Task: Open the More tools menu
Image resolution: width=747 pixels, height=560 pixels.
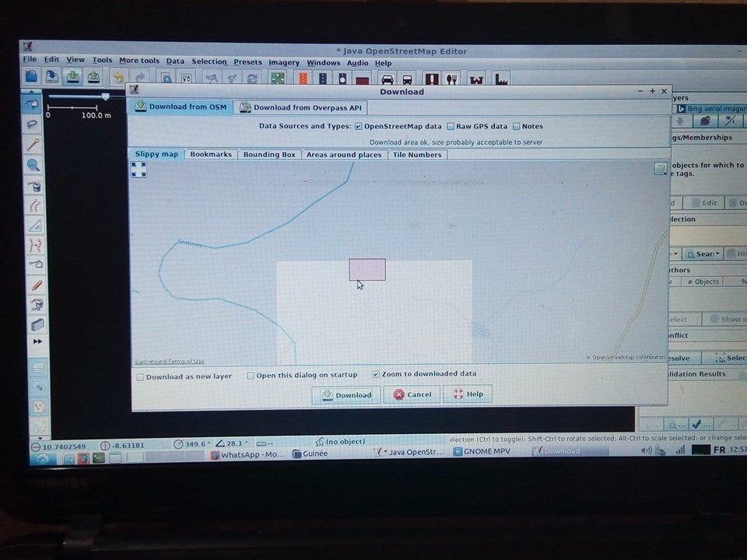Action: click(x=139, y=61)
